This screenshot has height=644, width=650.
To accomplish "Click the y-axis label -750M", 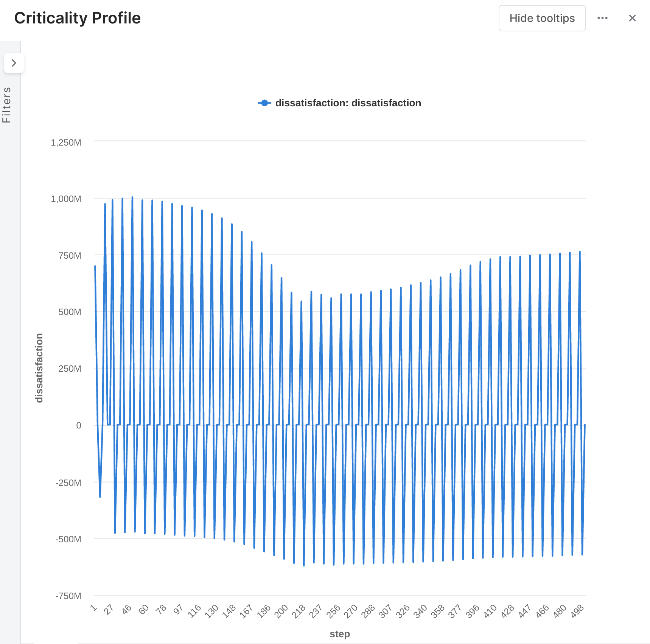I will pyautogui.click(x=68, y=596).
